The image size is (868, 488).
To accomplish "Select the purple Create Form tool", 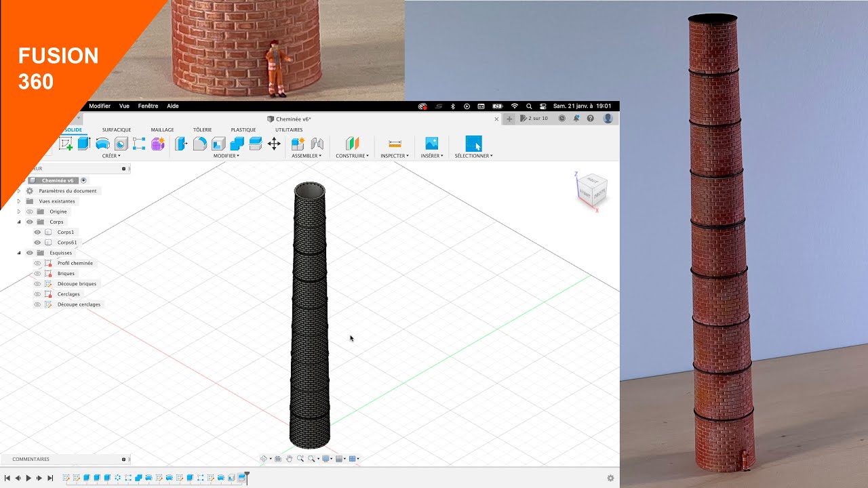I will click(158, 143).
